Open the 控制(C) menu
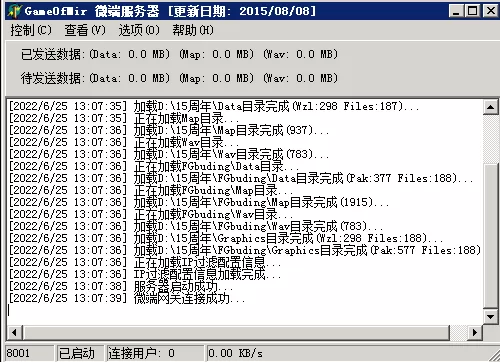 coord(31,30)
